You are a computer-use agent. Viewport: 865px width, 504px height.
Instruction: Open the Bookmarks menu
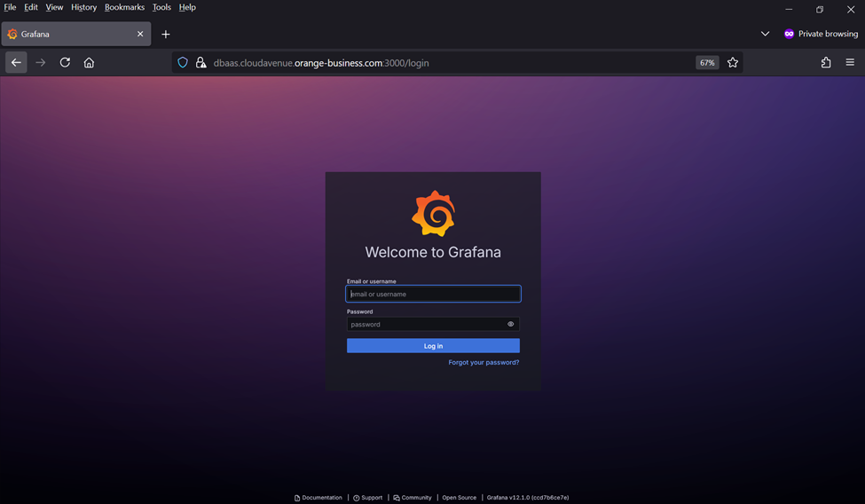pos(124,7)
